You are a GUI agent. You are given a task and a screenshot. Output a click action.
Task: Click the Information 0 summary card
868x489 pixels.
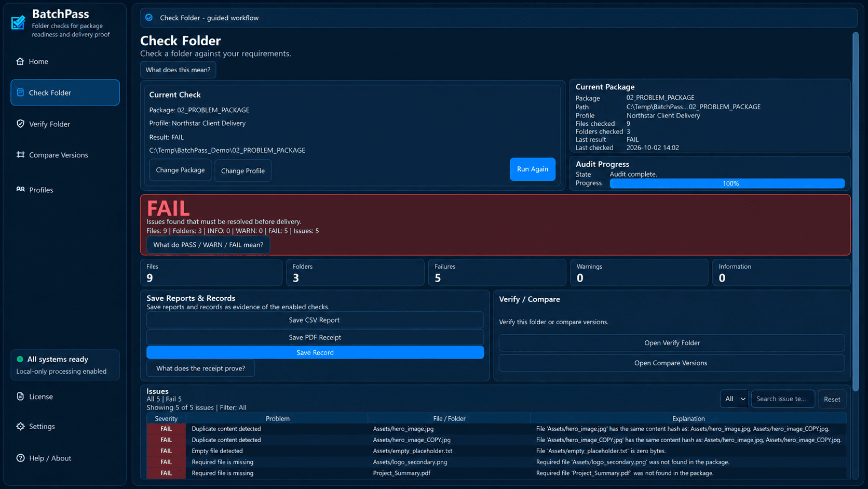point(781,273)
